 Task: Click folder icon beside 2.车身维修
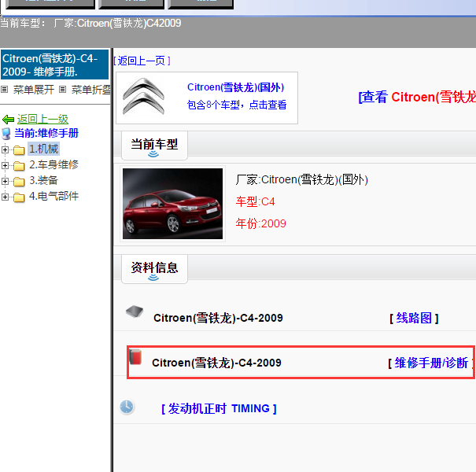pos(19,165)
